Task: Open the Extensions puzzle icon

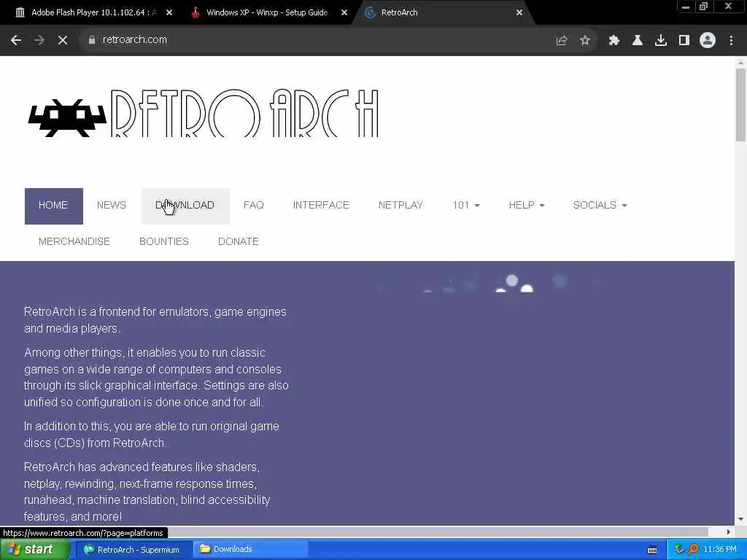Action: point(614,41)
